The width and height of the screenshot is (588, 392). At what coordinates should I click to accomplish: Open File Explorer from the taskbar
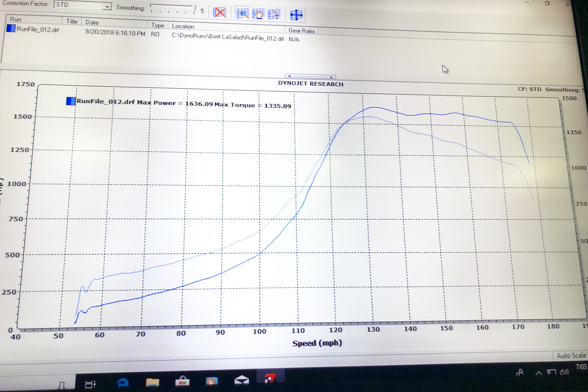(153, 382)
